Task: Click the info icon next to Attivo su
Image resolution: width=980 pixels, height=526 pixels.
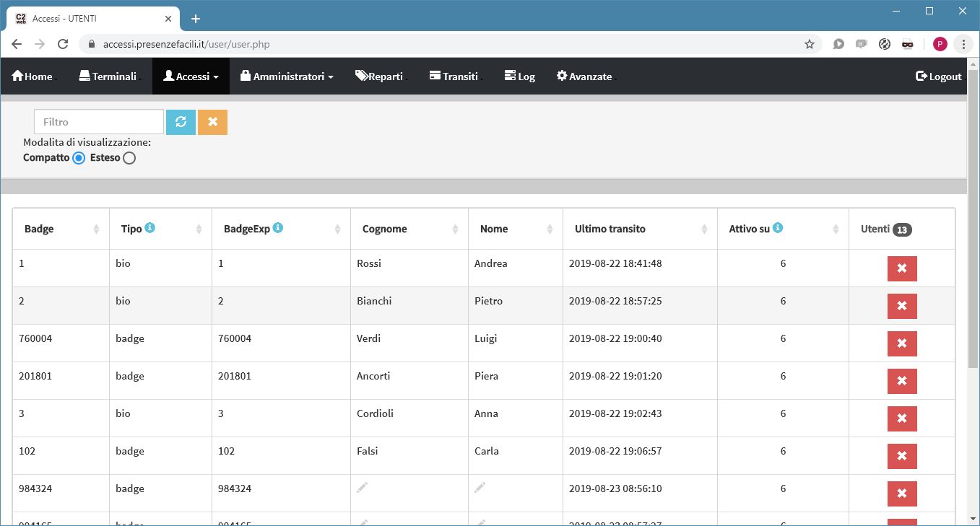Action: pos(778,228)
